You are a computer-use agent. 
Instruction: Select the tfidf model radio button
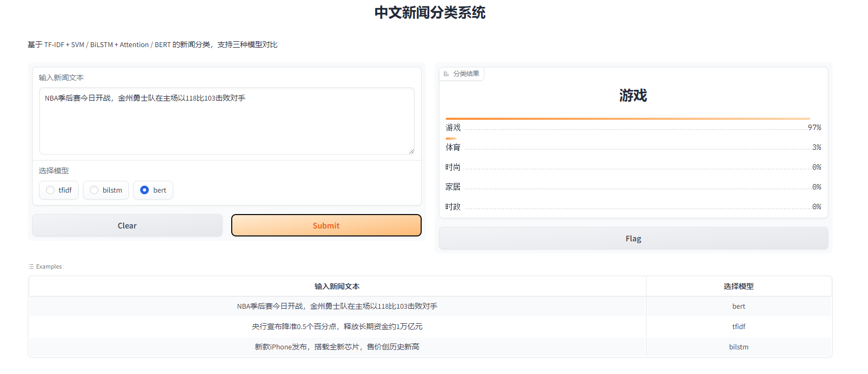pyautogui.click(x=50, y=190)
